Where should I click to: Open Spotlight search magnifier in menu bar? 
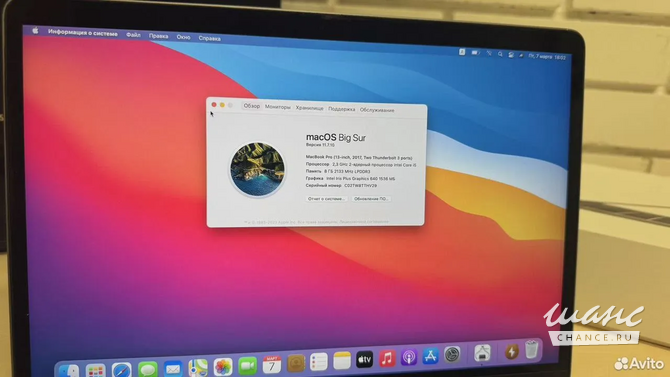[x=500, y=54]
